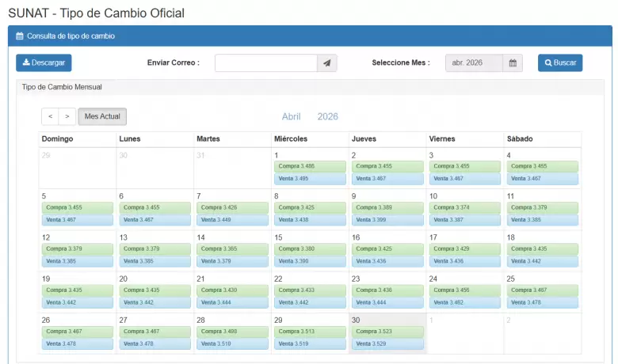Image resolution: width=618 pixels, height=364 pixels.
Task: Click calendar icon in Consulta panel header
Action: click(20, 36)
